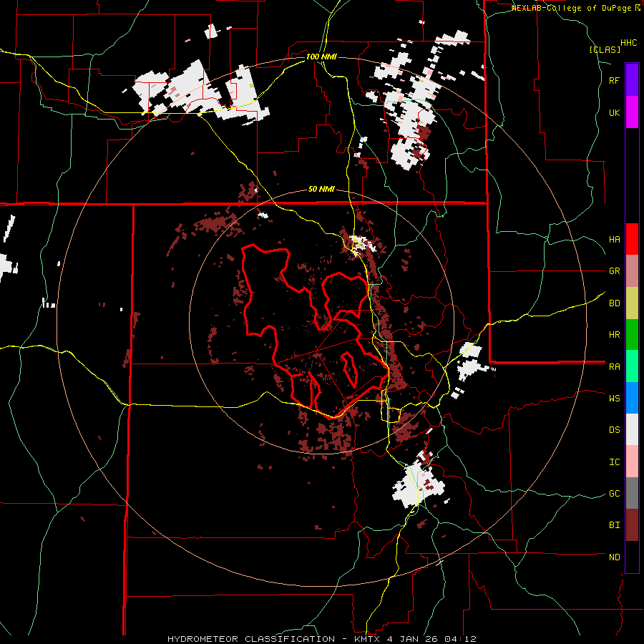Image resolution: width=644 pixels, height=644 pixels.
Task: Click the DS legend label
Action: pos(614,430)
